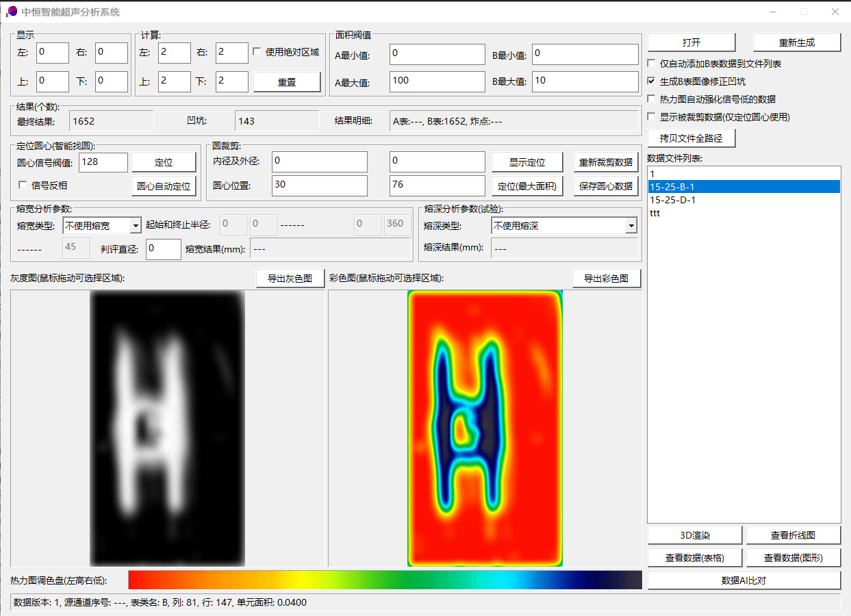Image resolution: width=851 pixels, height=616 pixels.
Task: Click 保存圆心数据 button
Action: tap(606, 185)
